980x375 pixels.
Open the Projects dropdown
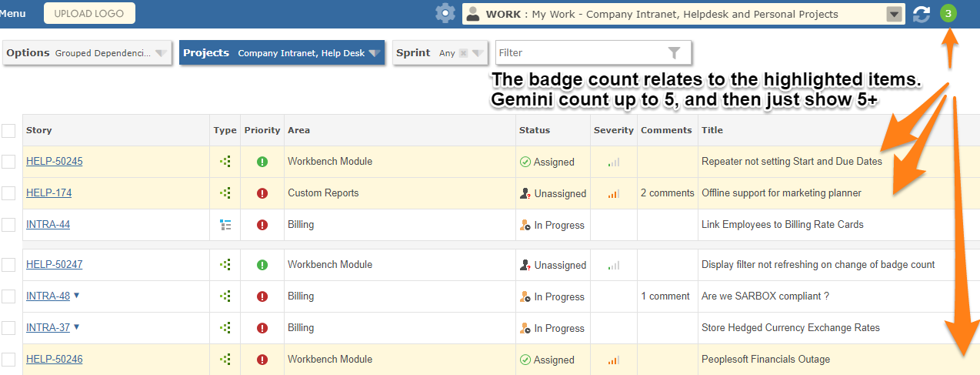[282, 53]
